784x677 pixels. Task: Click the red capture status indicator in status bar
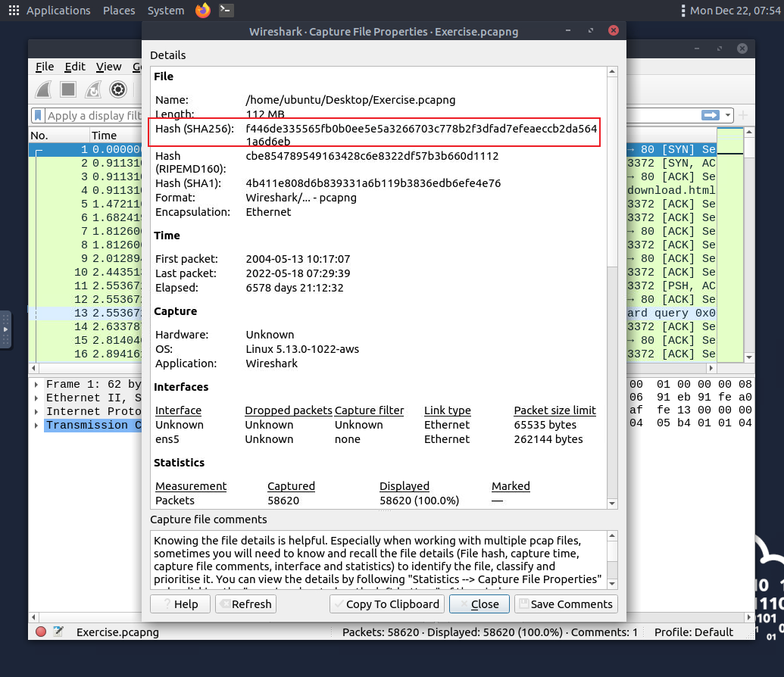[x=41, y=632]
